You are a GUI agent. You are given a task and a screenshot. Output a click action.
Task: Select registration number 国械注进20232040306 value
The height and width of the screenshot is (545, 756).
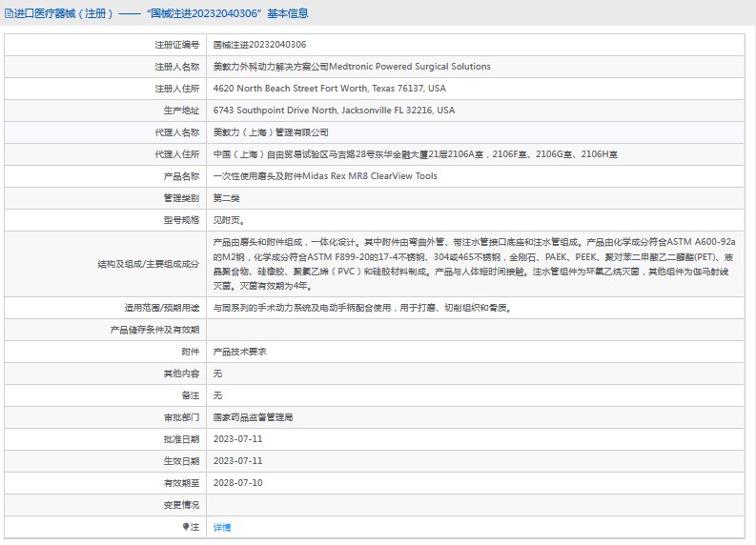(x=259, y=45)
